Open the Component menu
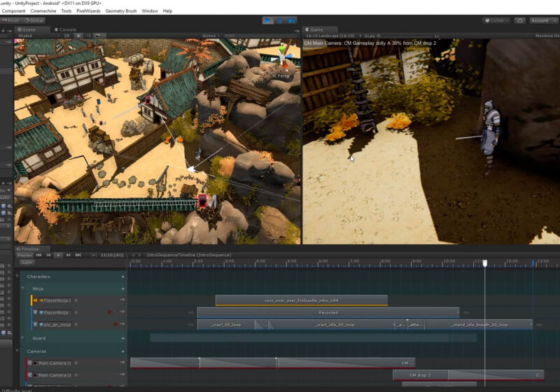The height and width of the screenshot is (392, 560). click(13, 11)
